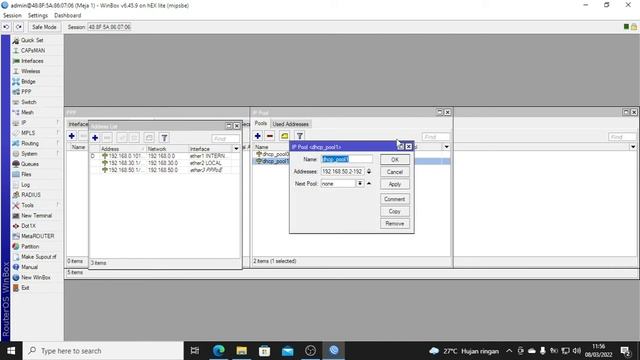Expand System submenu
This screenshot has height=360, width=640.
[29, 153]
